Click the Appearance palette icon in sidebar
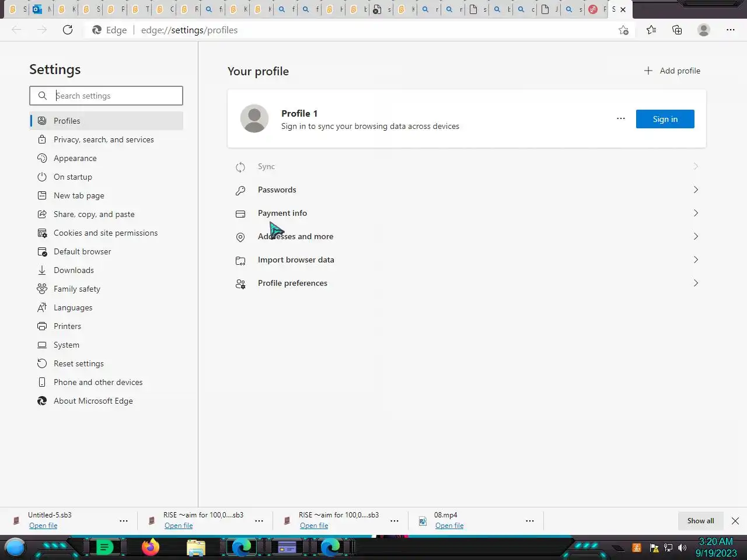Image resolution: width=747 pixels, height=560 pixels. [x=42, y=158]
